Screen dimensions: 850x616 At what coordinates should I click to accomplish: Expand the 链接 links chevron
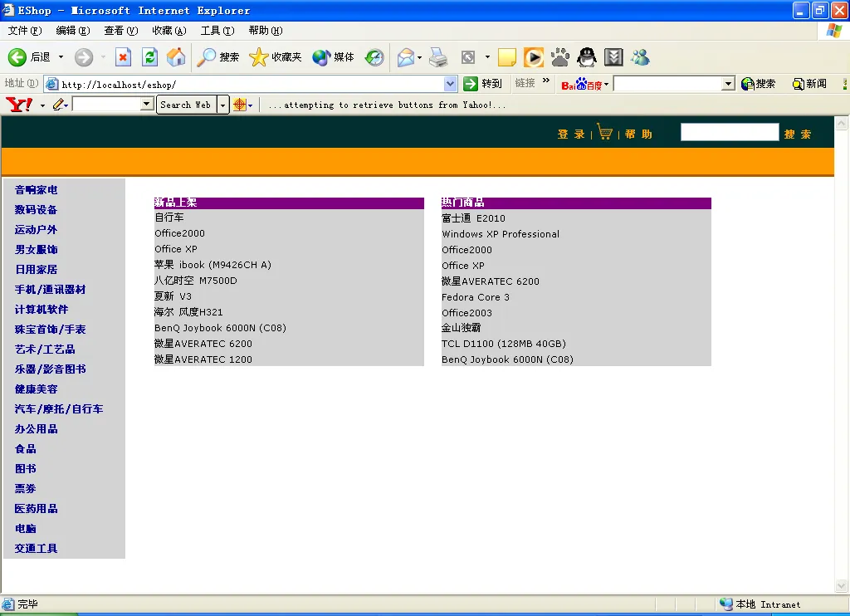546,81
